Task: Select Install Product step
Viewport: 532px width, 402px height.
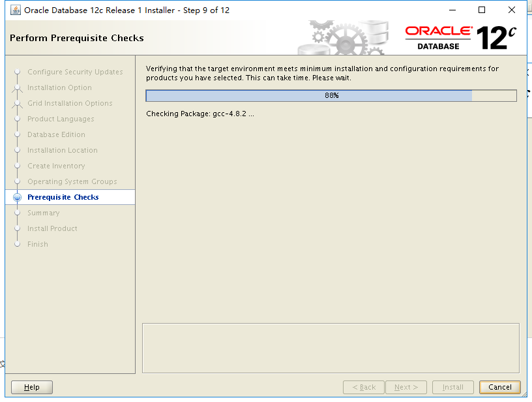Action: 52,228
